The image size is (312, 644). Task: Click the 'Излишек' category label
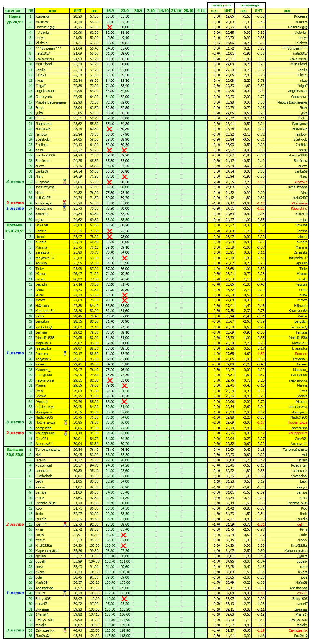coord(15,450)
